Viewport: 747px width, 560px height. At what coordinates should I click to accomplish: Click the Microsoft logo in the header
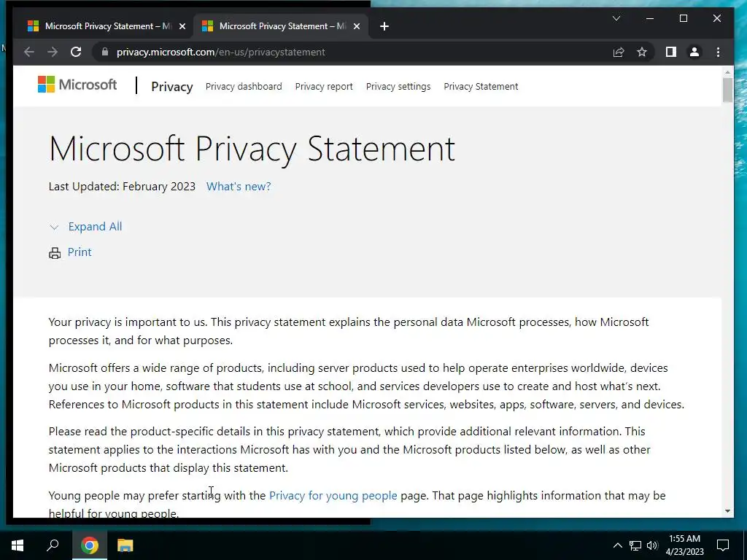point(77,85)
